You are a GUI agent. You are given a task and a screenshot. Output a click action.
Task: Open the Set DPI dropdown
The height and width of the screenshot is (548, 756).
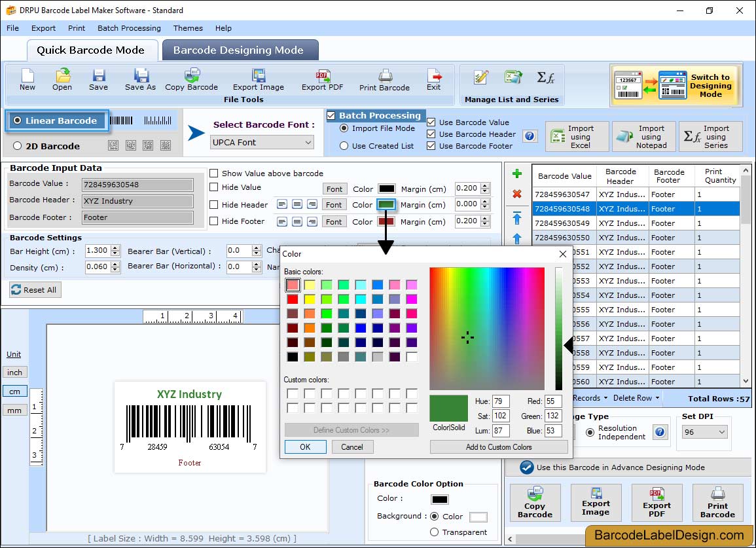click(704, 432)
